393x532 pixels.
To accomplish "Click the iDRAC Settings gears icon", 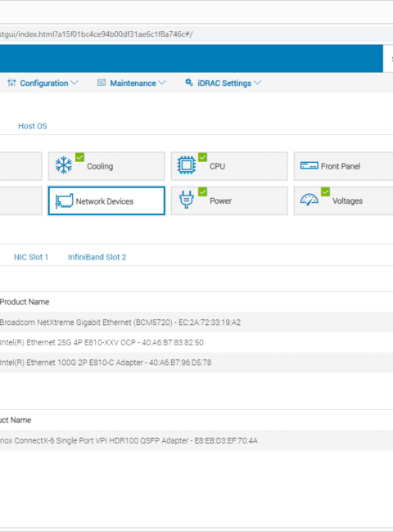I will point(189,83).
